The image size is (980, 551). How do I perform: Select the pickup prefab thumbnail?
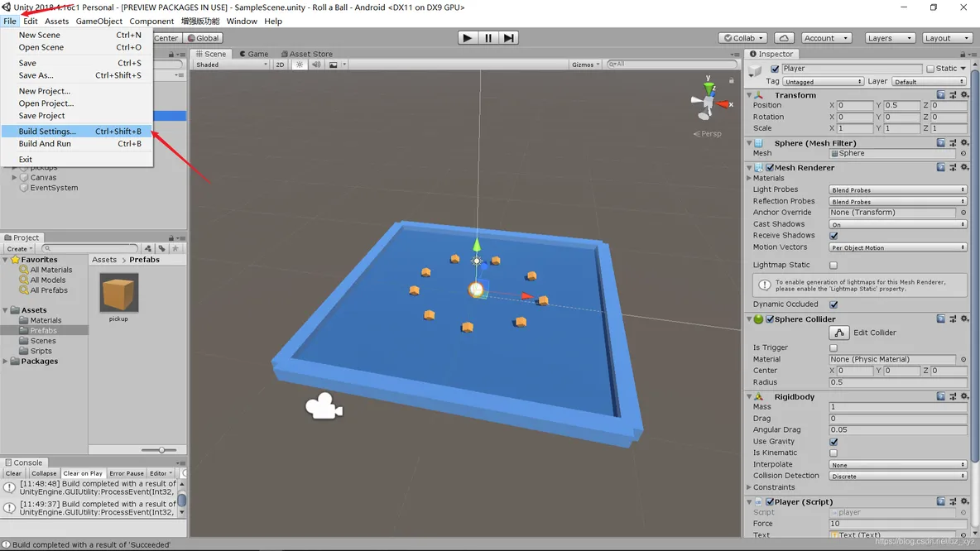[118, 293]
